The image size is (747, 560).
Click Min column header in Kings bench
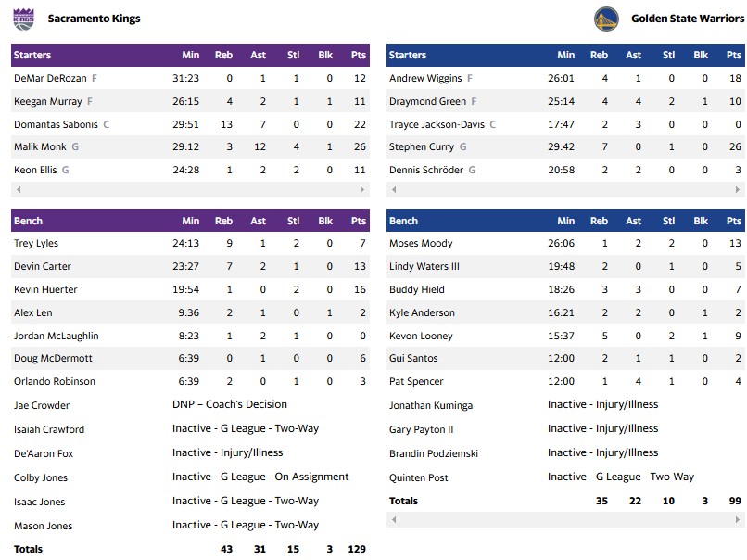coord(191,222)
